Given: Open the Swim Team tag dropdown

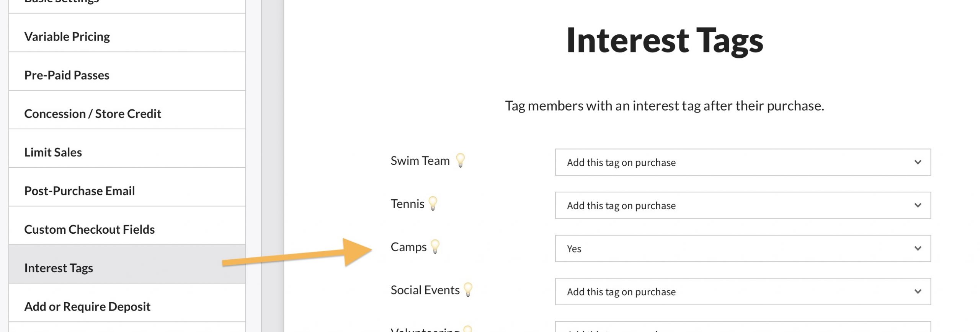Looking at the screenshot, I should [x=743, y=162].
